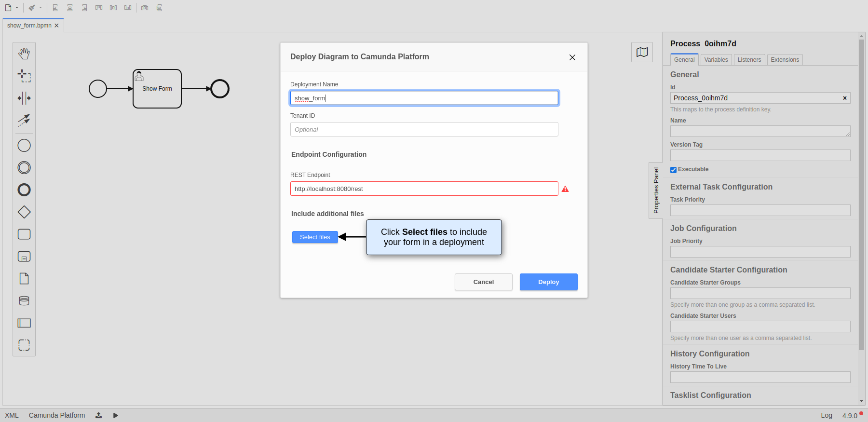Create start event from palette

pos(24,145)
